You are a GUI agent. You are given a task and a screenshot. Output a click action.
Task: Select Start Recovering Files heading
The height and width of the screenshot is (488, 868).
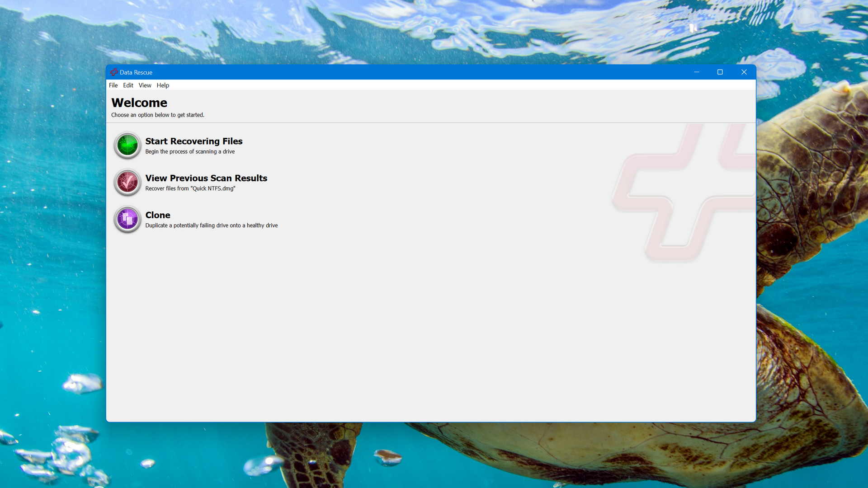(194, 141)
